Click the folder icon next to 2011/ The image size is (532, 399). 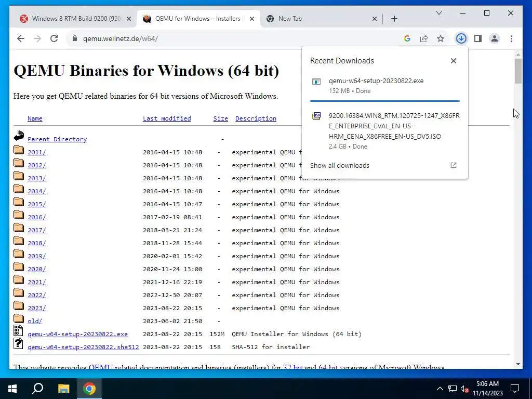click(x=19, y=150)
